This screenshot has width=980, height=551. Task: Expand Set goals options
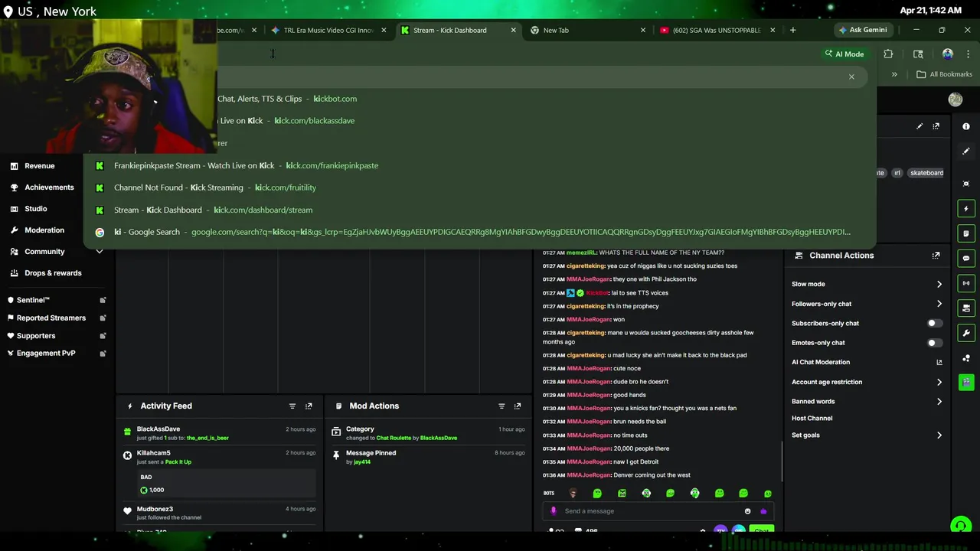tap(939, 435)
